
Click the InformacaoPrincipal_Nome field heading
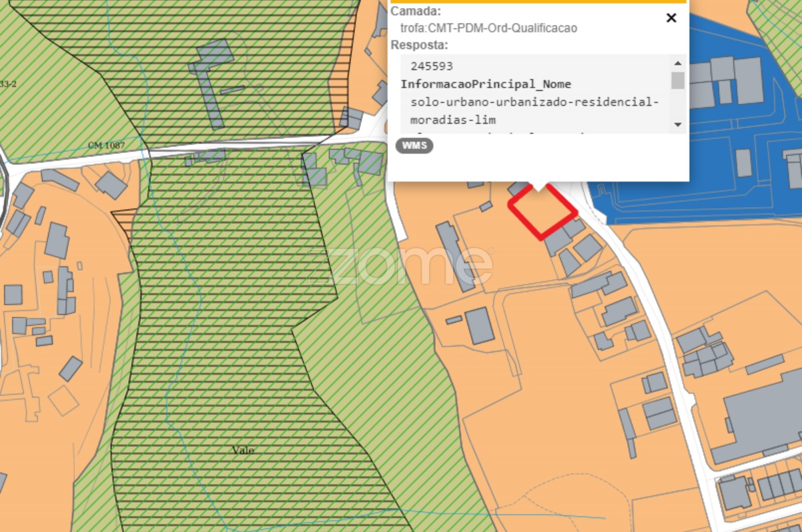coord(485,84)
